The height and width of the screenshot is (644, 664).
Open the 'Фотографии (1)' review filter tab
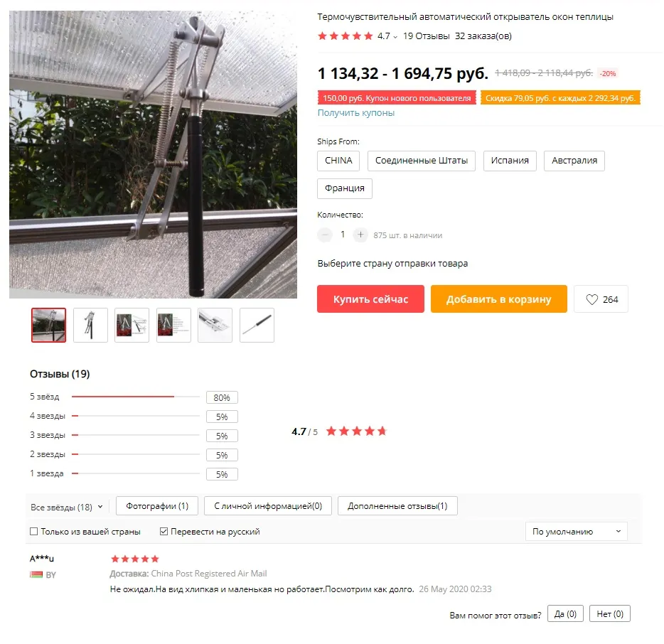click(157, 506)
